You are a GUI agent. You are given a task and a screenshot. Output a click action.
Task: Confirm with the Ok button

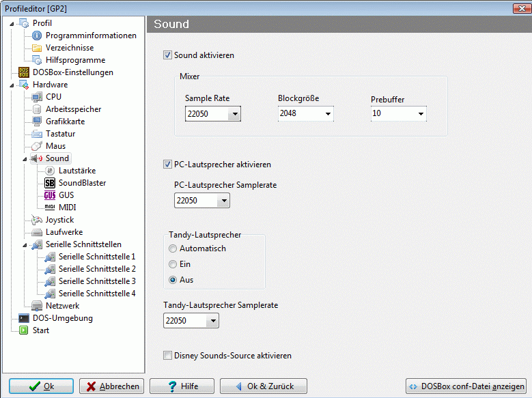(41, 386)
